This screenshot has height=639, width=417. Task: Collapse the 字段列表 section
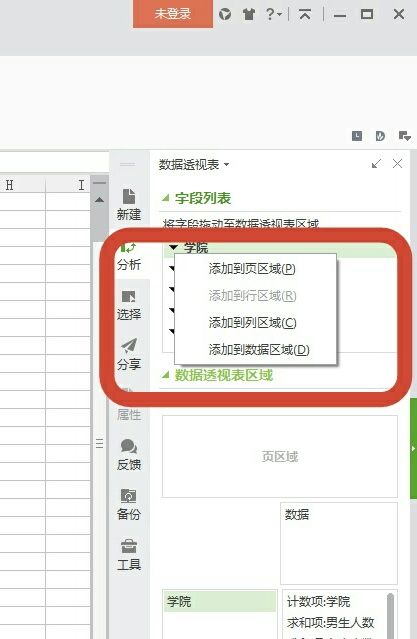pos(165,198)
